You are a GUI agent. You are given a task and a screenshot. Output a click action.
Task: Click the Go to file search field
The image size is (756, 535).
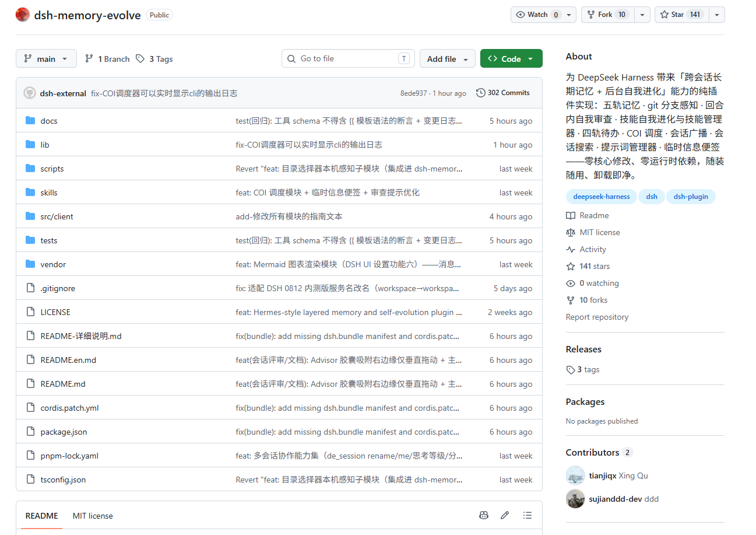[348, 58]
